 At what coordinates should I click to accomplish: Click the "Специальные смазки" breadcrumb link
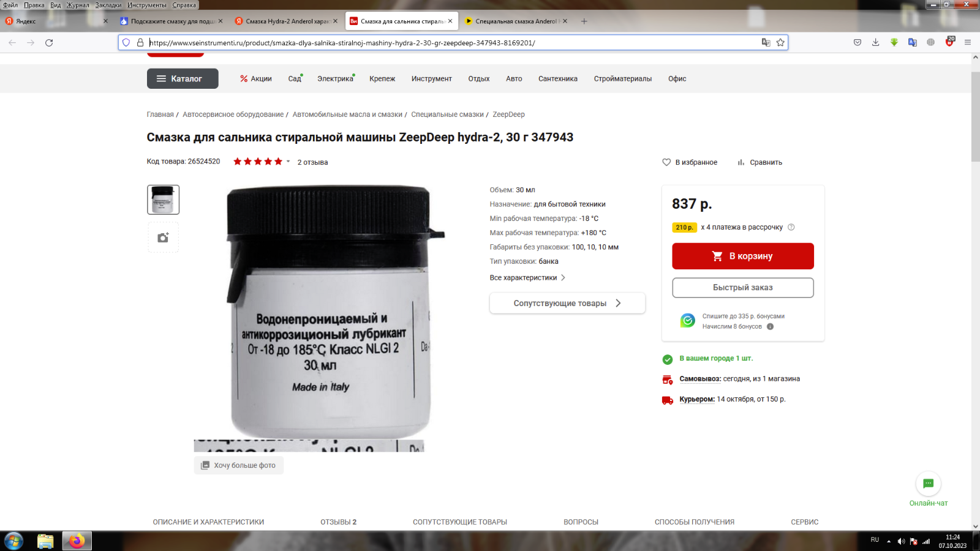coord(447,114)
